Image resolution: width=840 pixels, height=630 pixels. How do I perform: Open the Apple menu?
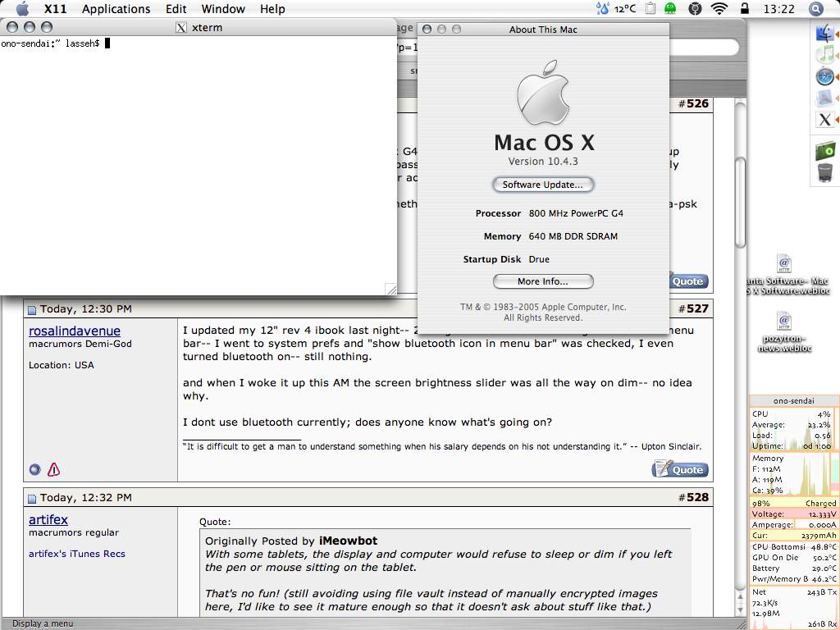tap(22, 8)
